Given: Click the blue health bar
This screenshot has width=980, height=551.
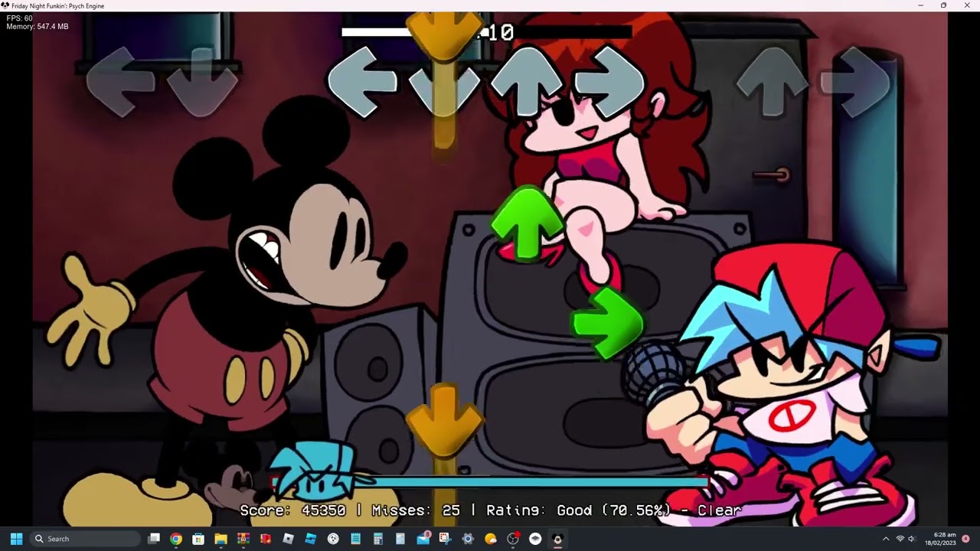Looking at the screenshot, I should 490,482.
